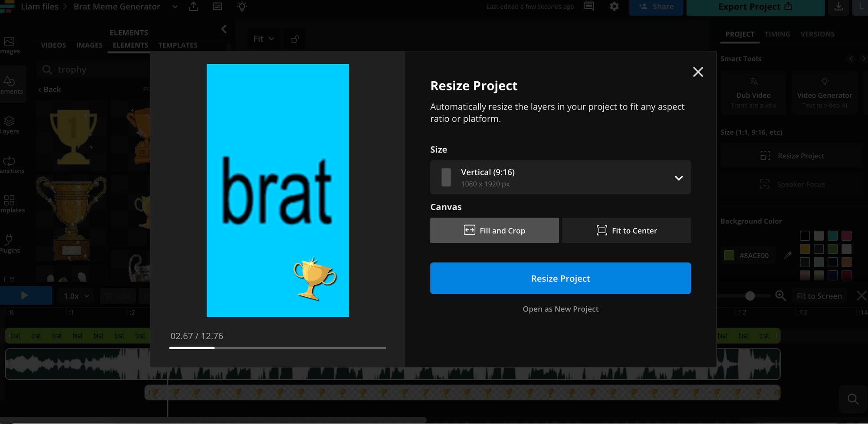
Task: Toggle the canvas lock icon next to Fit
Action: (x=295, y=39)
